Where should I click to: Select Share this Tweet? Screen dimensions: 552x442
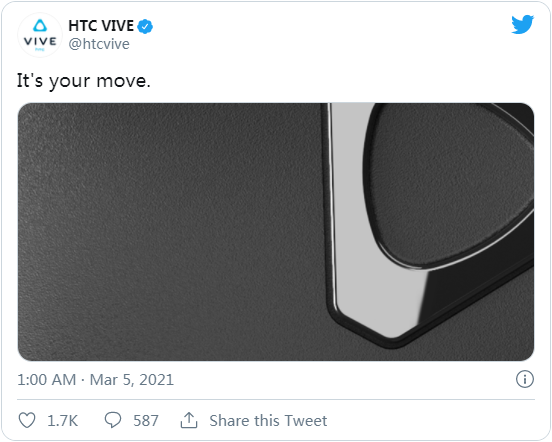tap(268, 421)
